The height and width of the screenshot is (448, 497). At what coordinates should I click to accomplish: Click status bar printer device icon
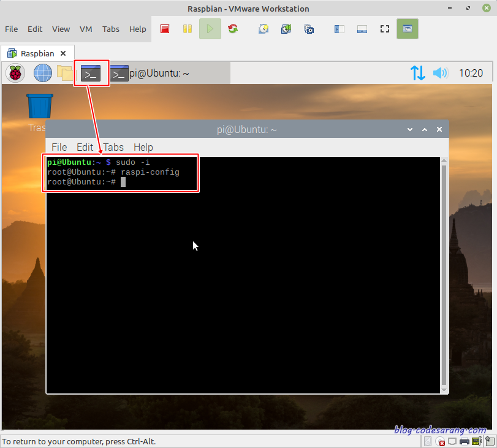[465, 441]
